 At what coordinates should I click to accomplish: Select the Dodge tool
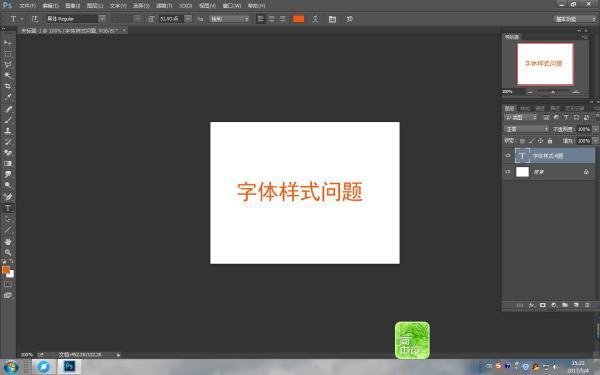click(8, 185)
